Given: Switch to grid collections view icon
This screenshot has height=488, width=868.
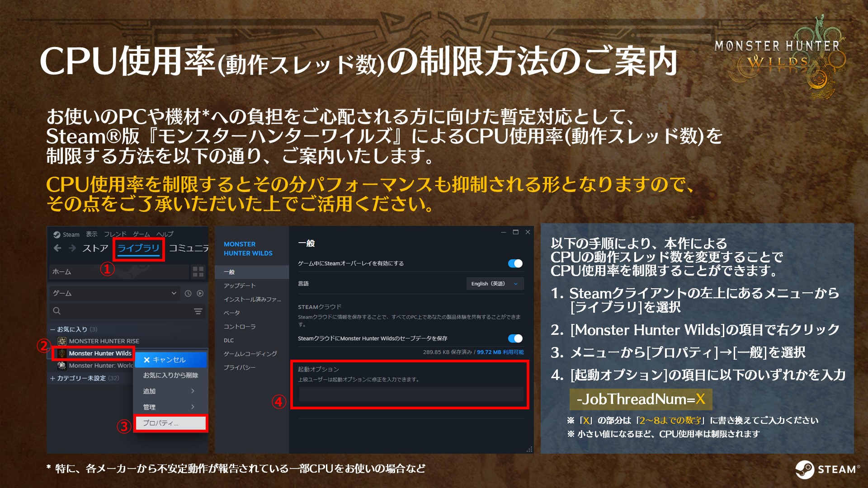Looking at the screenshot, I should click(198, 272).
